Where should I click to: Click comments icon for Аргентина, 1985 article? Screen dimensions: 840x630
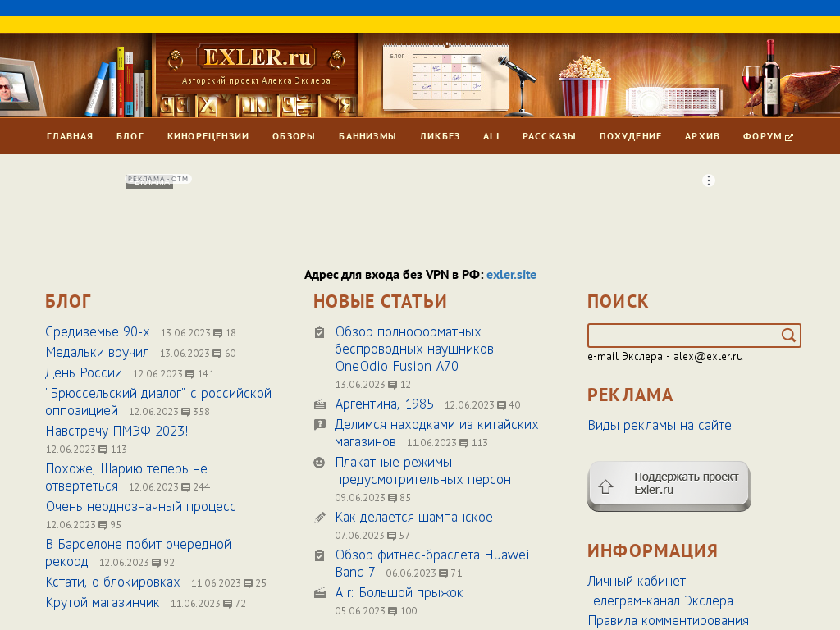[x=501, y=405]
